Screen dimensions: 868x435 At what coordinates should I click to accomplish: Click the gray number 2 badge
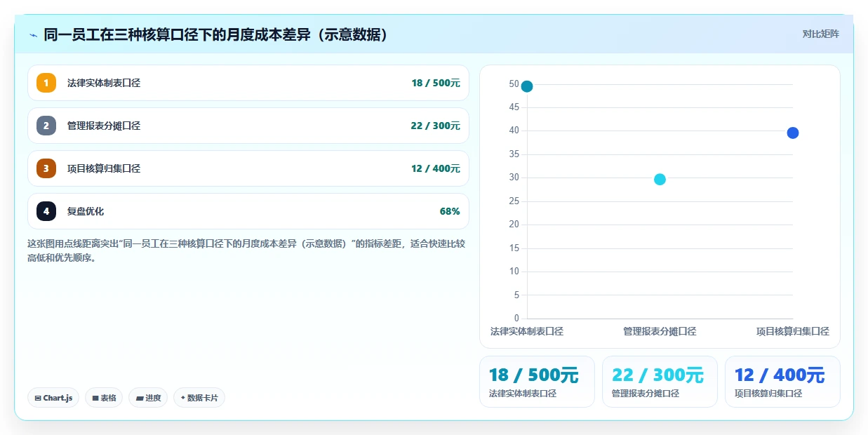tap(46, 126)
